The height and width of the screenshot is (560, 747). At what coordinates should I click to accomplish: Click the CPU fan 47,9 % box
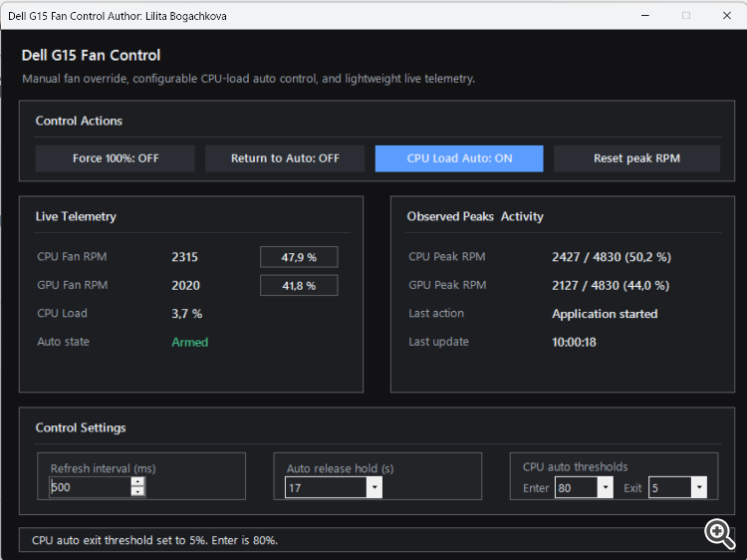click(x=299, y=257)
